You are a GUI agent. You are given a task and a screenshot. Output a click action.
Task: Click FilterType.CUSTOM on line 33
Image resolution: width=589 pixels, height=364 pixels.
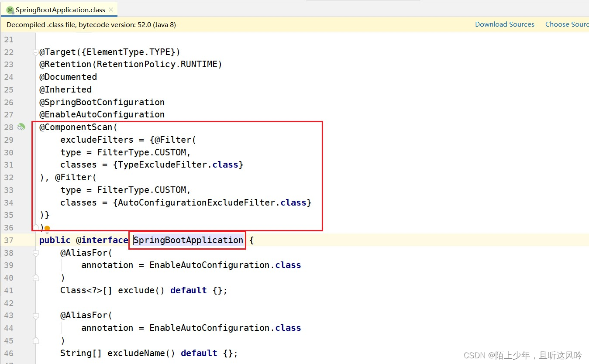141,190
